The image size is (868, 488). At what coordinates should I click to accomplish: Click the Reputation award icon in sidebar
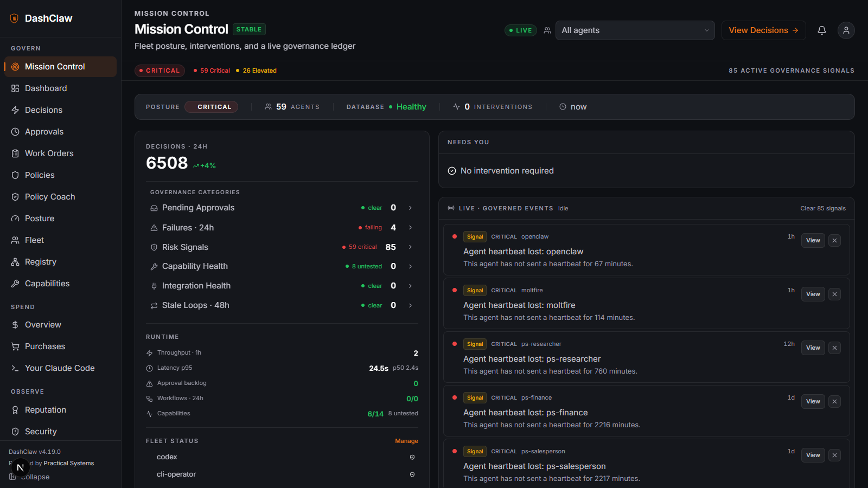coord(15,410)
